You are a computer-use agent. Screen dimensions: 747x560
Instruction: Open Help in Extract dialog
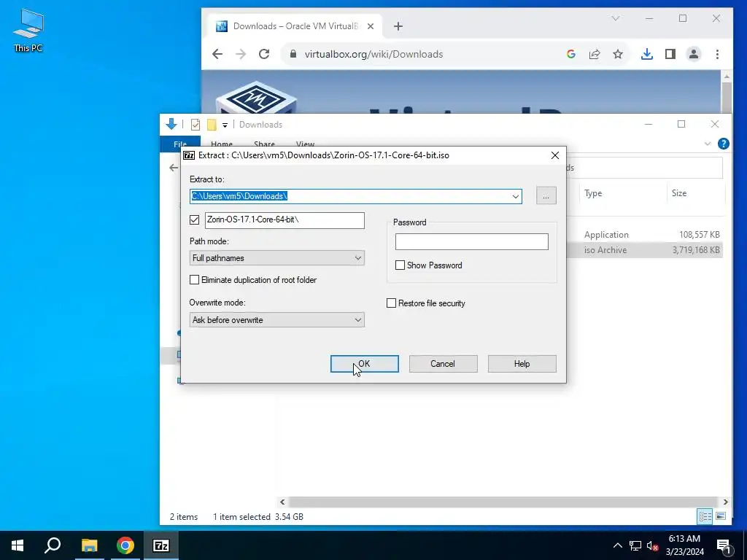click(x=522, y=364)
